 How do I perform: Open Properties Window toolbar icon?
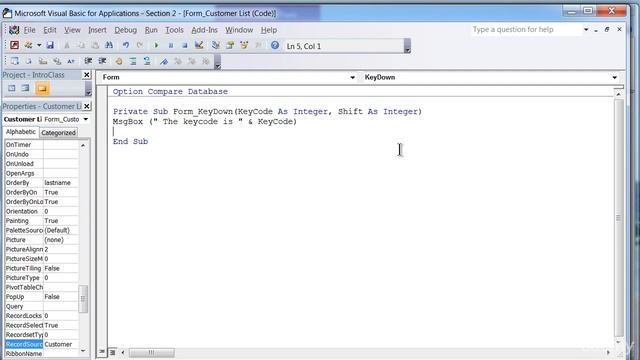pyautogui.click(x=230, y=45)
